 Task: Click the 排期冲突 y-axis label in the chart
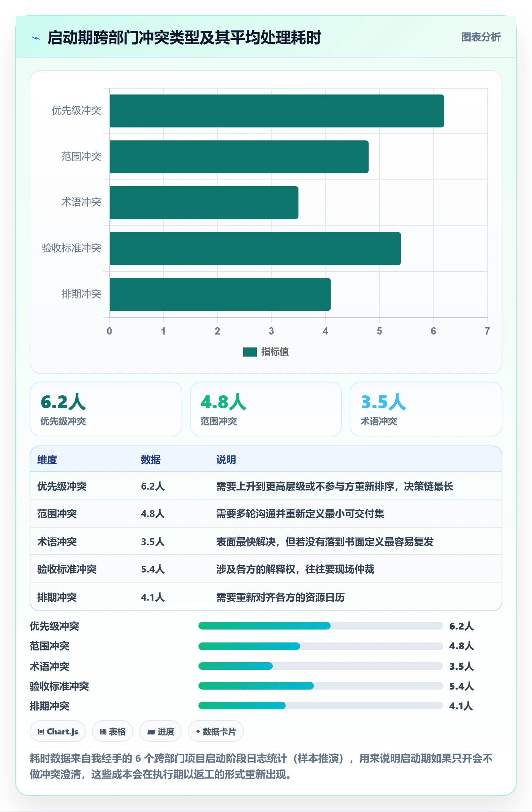point(81,294)
